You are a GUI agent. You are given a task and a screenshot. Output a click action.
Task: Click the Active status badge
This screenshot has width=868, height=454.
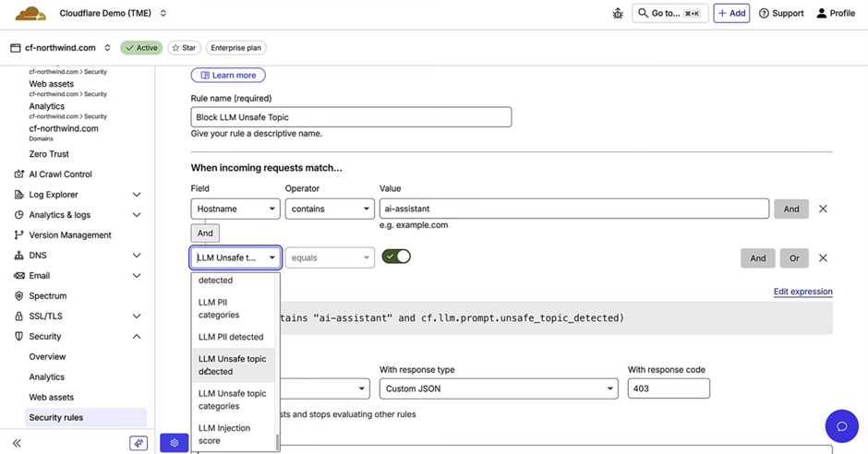point(141,48)
